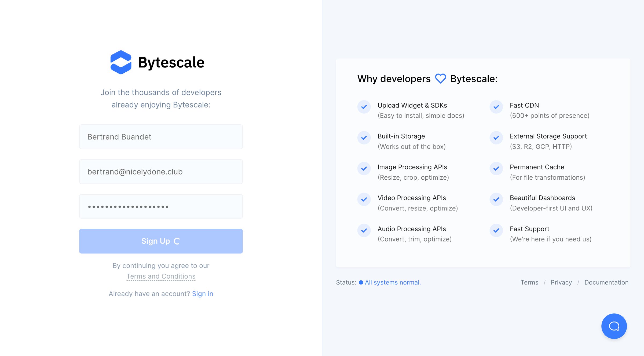Click checkmark icon beside Beautiful Dashboards
The image size is (644, 356).
click(496, 199)
